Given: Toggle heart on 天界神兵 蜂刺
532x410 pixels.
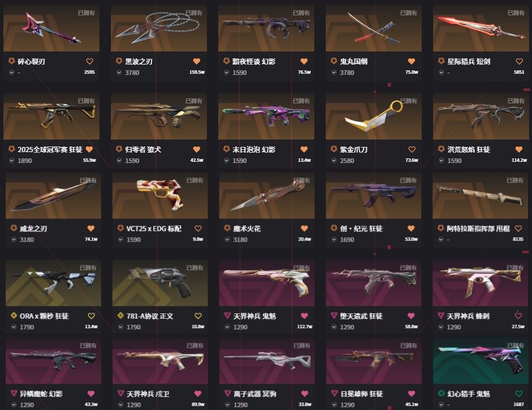Looking at the screenshot, I should (x=518, y=316).
